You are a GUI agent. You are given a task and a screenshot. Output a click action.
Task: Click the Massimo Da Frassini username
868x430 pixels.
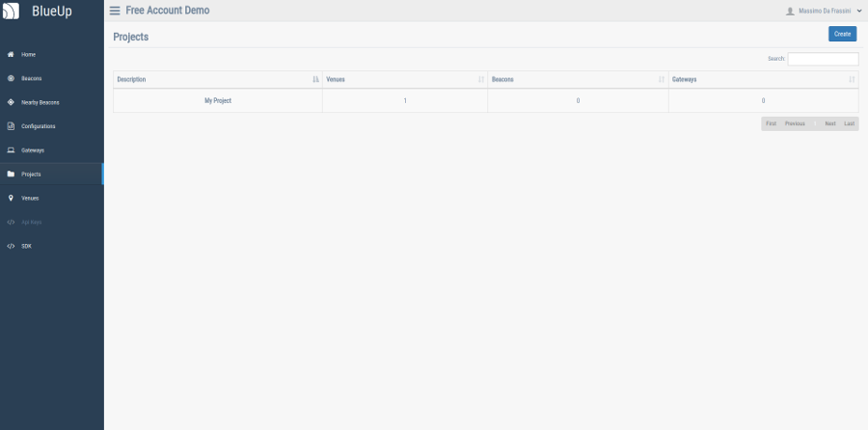coord(825,11)
